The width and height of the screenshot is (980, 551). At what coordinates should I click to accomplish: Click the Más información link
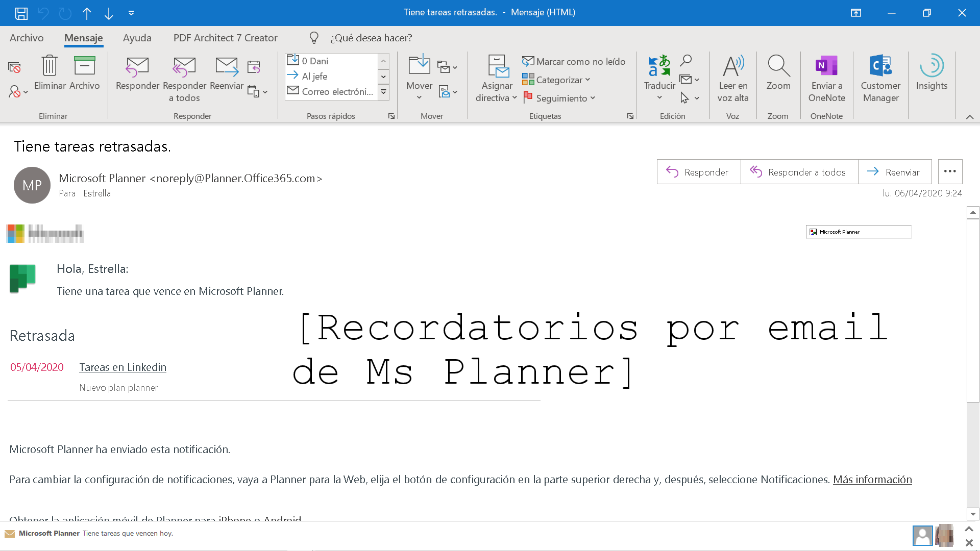872,480
